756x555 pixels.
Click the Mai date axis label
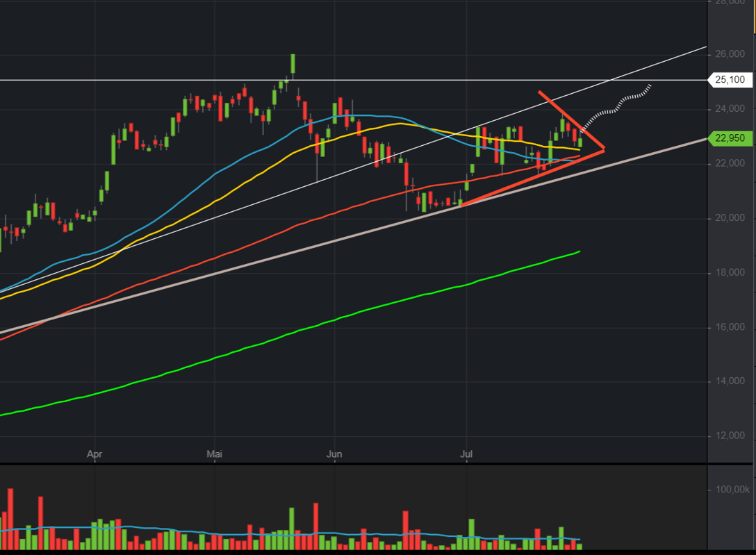tap(215, 454)
